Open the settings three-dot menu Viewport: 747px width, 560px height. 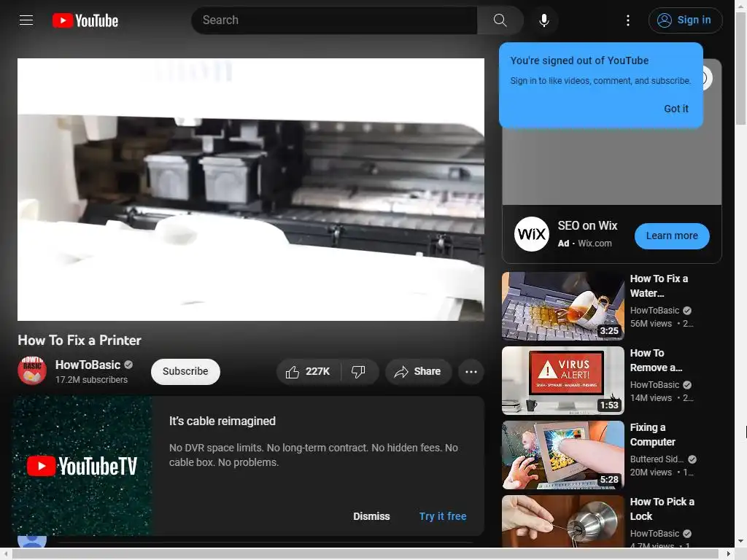point(627,20)
